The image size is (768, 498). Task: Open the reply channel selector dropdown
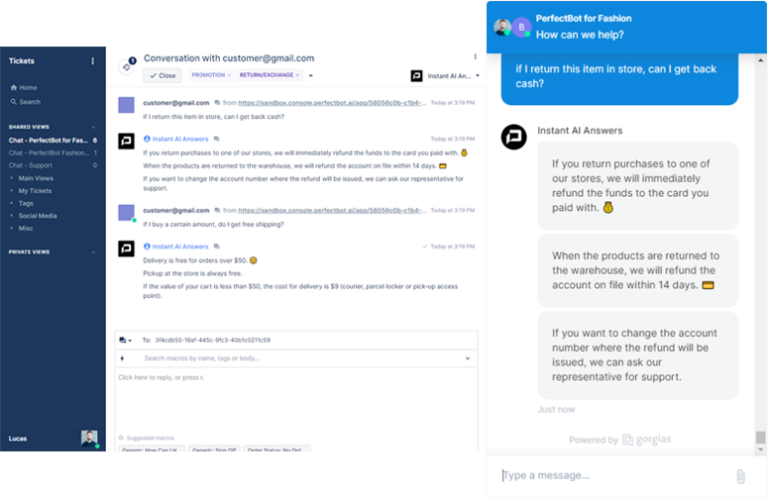[125, 340]
